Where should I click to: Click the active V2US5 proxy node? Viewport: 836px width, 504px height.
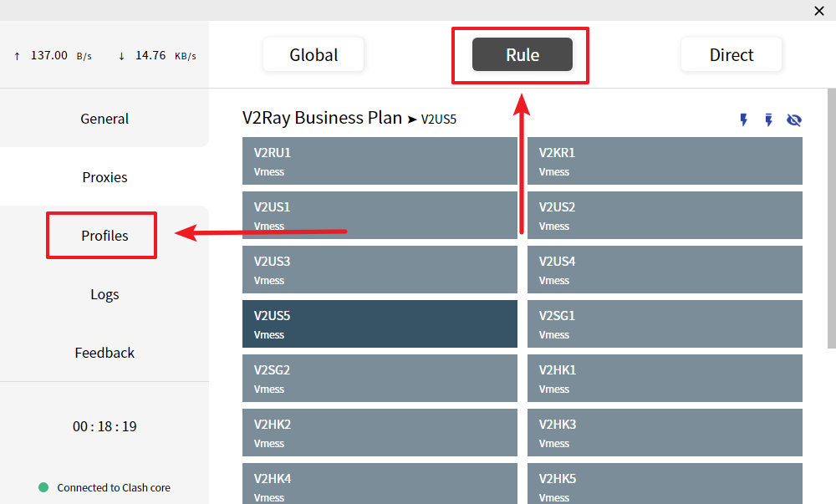(380, 324)
